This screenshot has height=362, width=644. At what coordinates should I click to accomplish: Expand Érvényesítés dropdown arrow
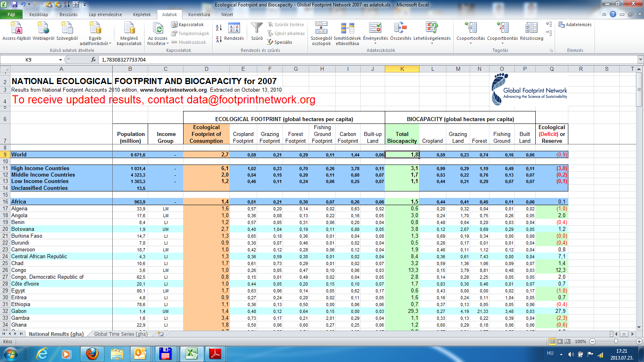pyautogui.click(x=375, y=43)
